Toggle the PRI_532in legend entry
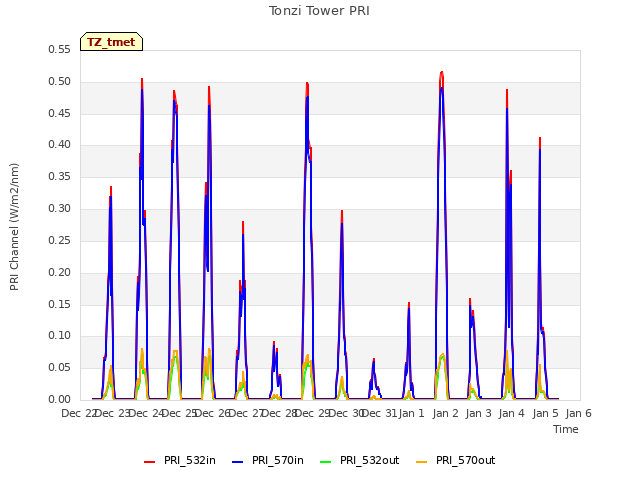Screen dimensions: 640x480 coord(180,460)
